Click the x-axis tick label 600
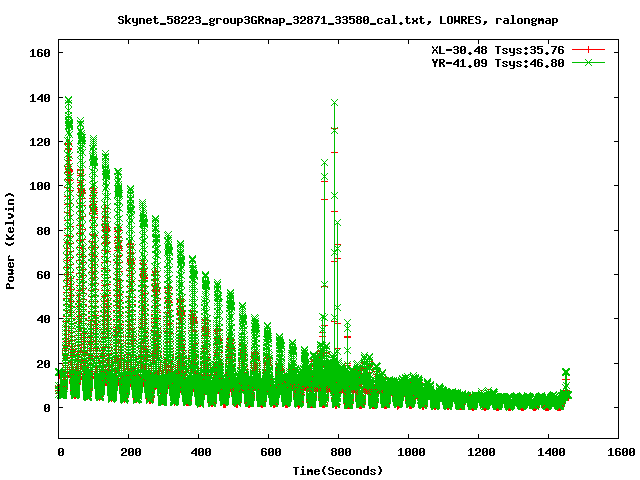640x480 pixels. (x=271, y=452)
